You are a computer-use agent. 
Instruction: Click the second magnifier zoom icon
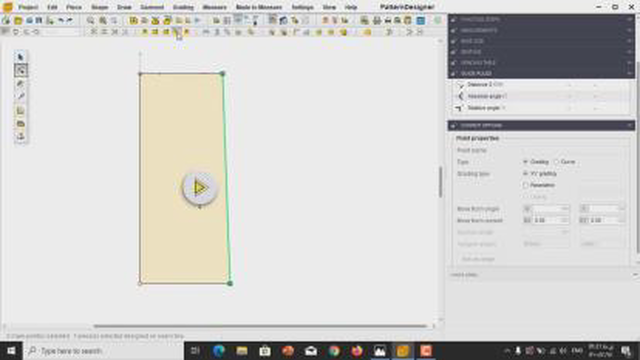(103, 20)
